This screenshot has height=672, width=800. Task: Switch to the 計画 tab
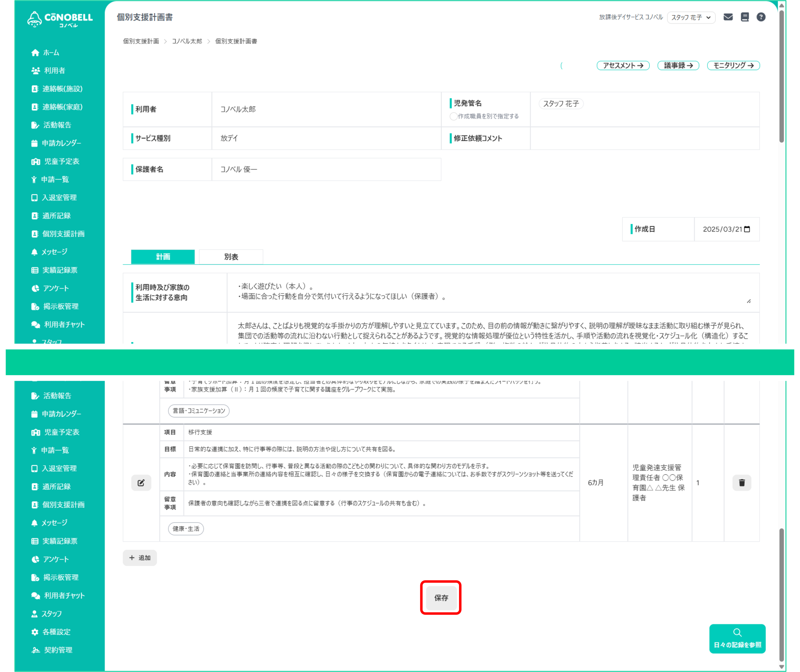tap(163, 257)
